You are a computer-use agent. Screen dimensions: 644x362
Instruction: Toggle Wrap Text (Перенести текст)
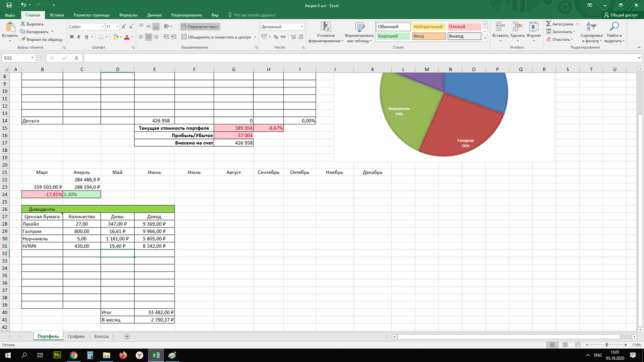(200, 26)
